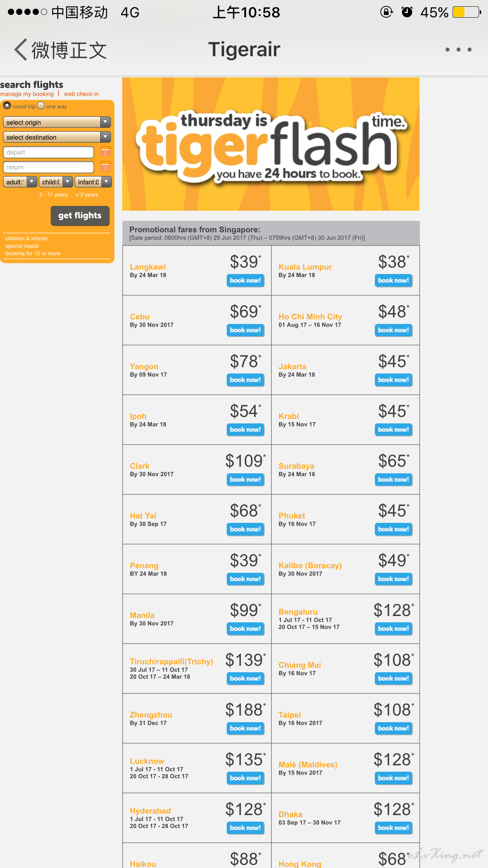Tap the battery indicator icon
This screenshot has height=868, width=488.
click(467, 12)
